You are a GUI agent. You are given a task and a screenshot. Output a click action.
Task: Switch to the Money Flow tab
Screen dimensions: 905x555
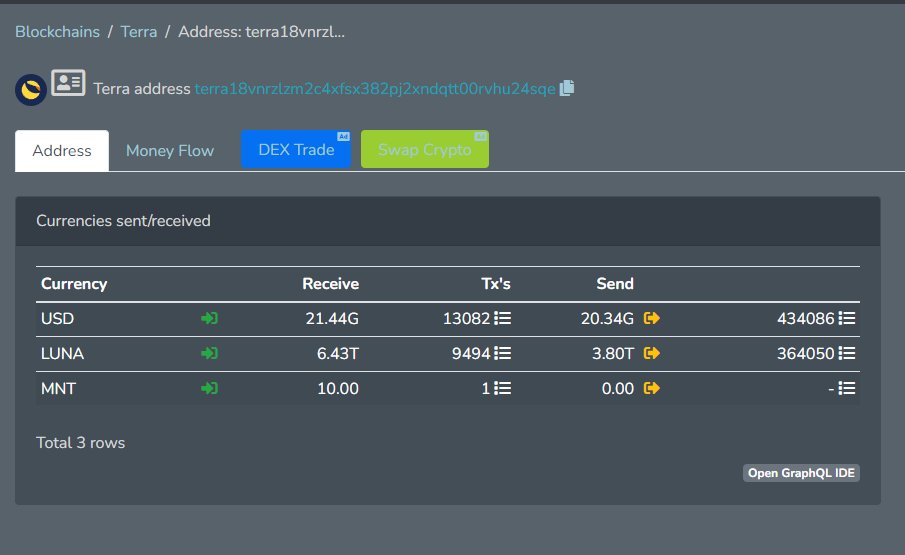170,151
